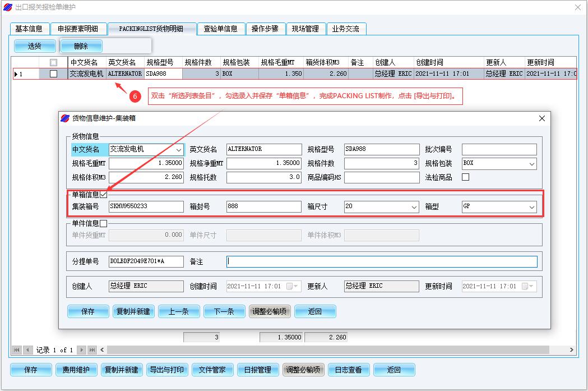The height and width of the screenshot is (391, 588).
Task: Click the app logo in main title bar
Action: (x=7, y=7)
